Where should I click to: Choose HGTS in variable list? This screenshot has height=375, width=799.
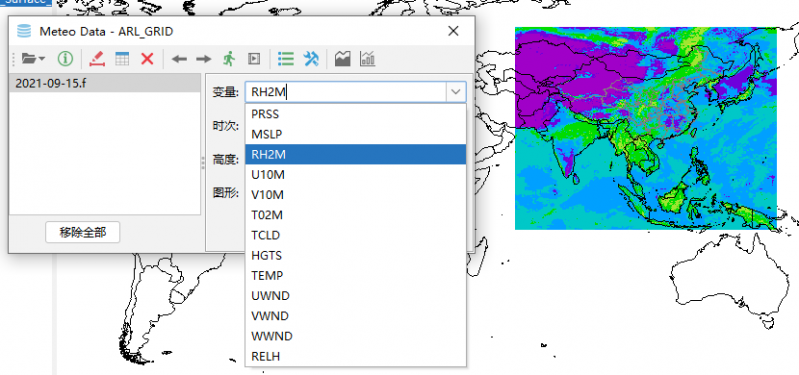click(355, 255)
